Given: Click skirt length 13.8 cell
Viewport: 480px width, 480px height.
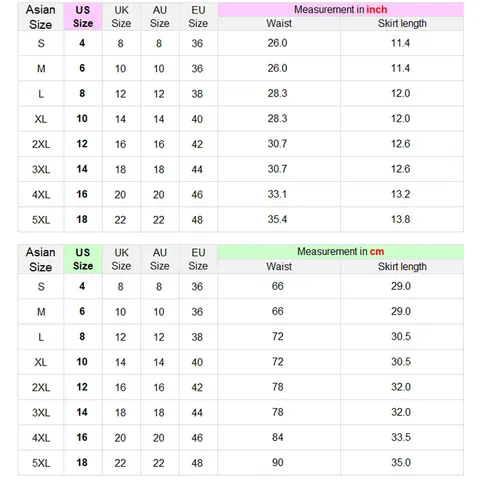Looking at the screenshot, I should (x=402, y=219).
